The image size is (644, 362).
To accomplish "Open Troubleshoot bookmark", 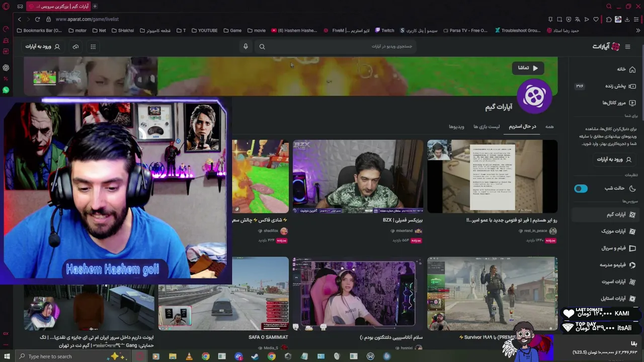I will (518, 31).
